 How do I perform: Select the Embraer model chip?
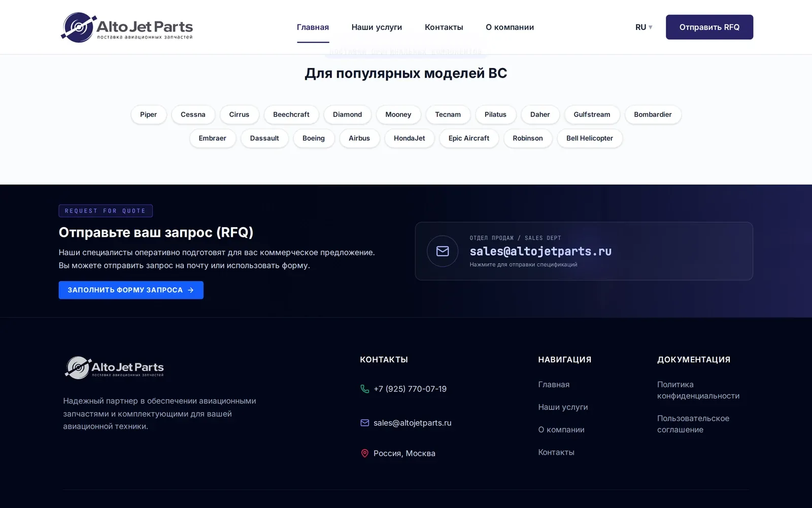point(213,138)
